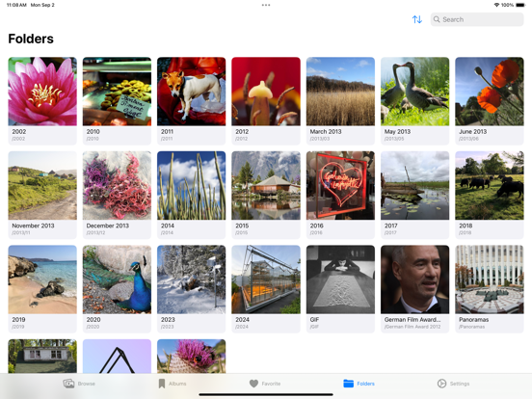Open the 2016 neon heart folder
This screenshot has width=532, height=399.
(340, 195)
